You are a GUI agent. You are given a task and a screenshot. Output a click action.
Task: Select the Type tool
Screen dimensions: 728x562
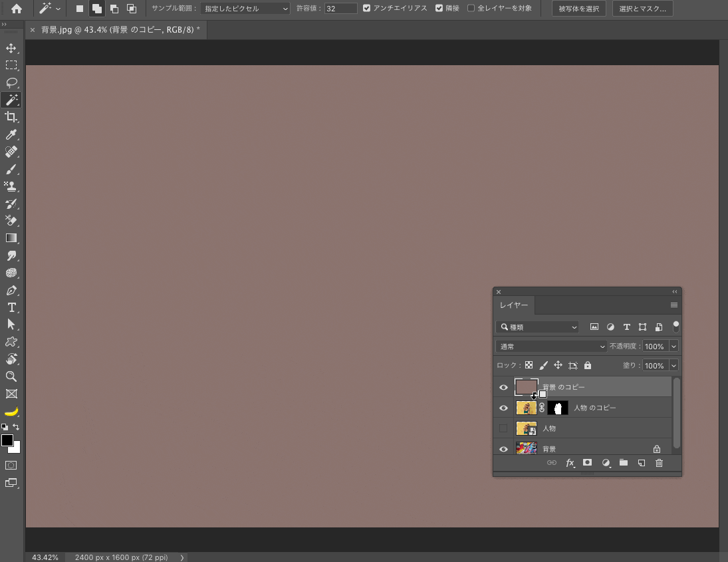[x=11, y=307]
